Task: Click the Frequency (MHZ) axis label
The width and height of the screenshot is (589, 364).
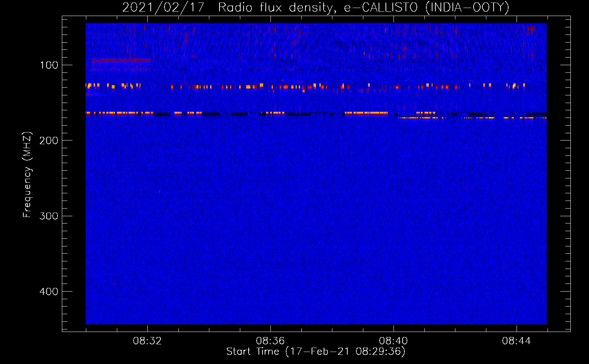Action: coord(27,175)
